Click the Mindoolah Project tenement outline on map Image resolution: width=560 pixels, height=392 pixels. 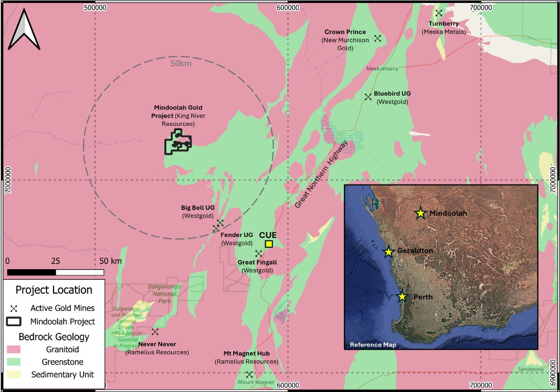[178, 142]
